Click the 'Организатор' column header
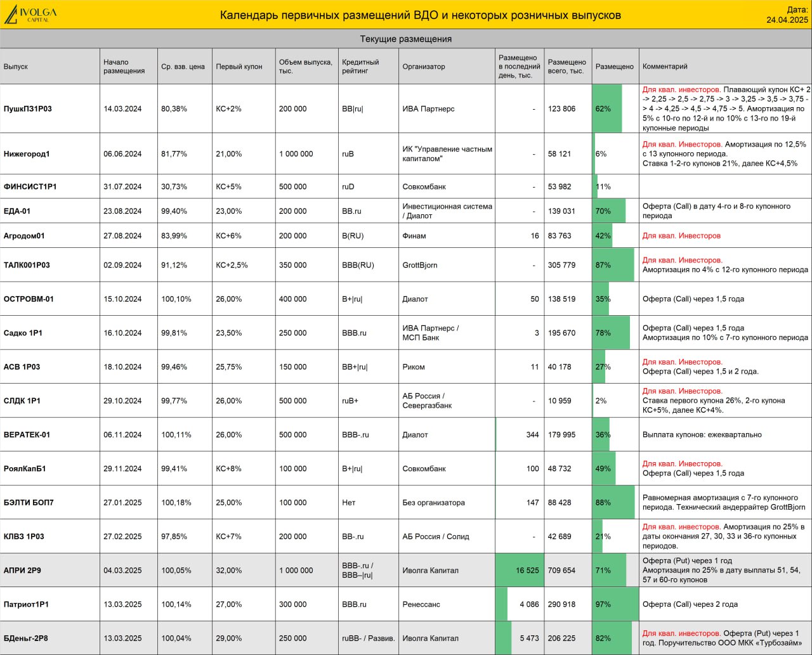The image size is (812, 655). pos(424,67)
